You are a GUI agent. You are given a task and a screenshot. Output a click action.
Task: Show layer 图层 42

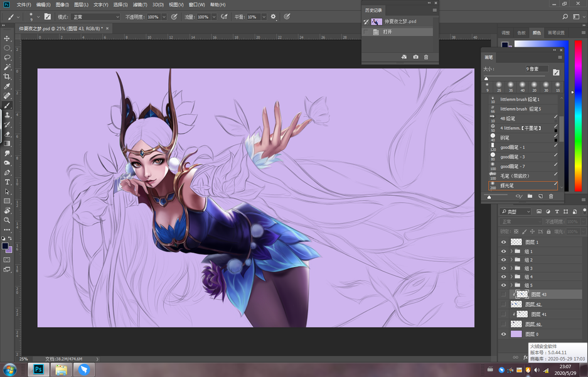pyautogui.click(x=503, y=304)
